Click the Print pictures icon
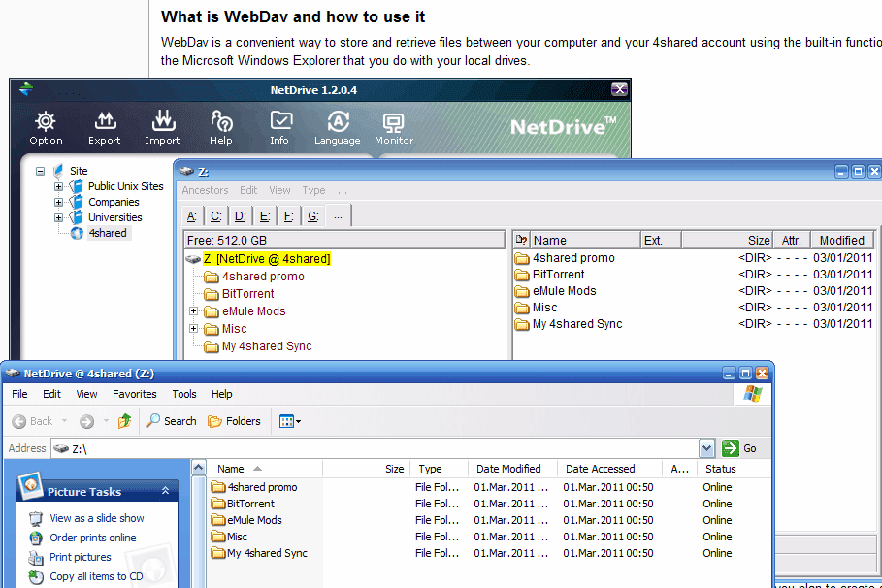Viewport: 882px width, 588px height. [x=36, y=558]
